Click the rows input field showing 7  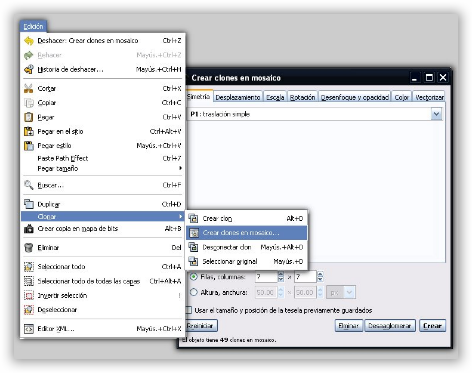(266, 277)
